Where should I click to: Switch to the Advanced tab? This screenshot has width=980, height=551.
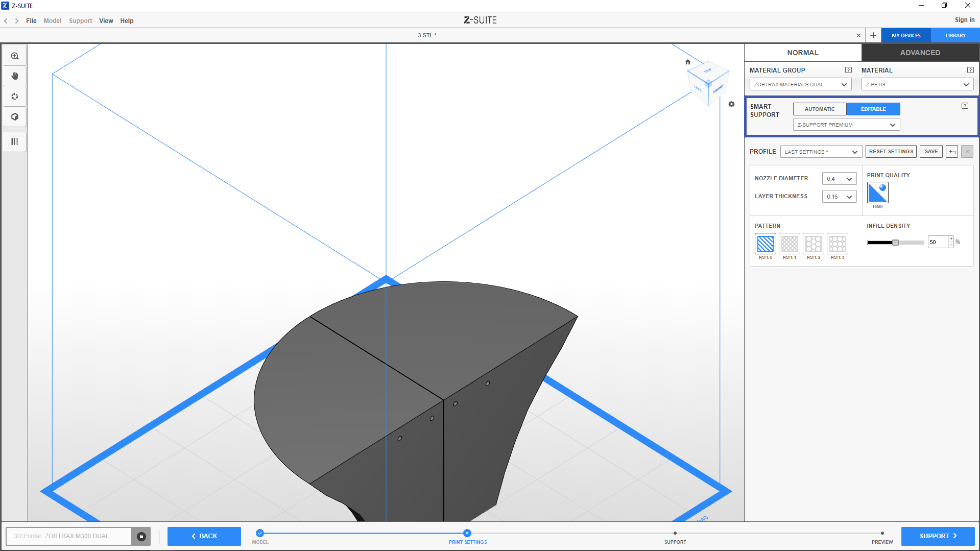pos(920,53)
